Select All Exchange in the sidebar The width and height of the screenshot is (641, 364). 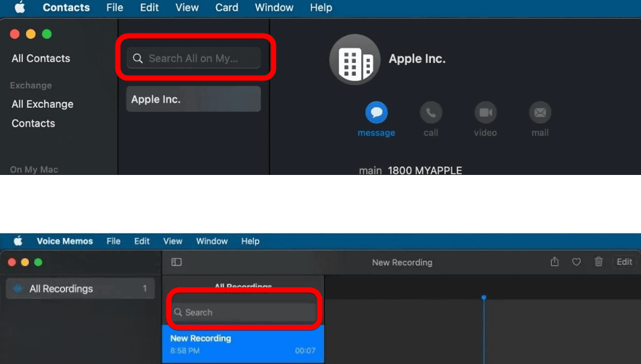pyautogui.click(x=42, y=104)
